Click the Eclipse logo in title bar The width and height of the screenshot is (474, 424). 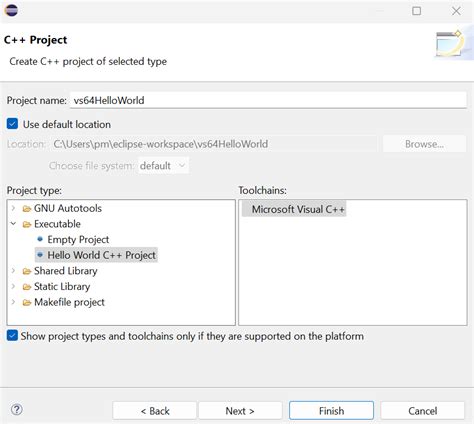coord(11,11)
